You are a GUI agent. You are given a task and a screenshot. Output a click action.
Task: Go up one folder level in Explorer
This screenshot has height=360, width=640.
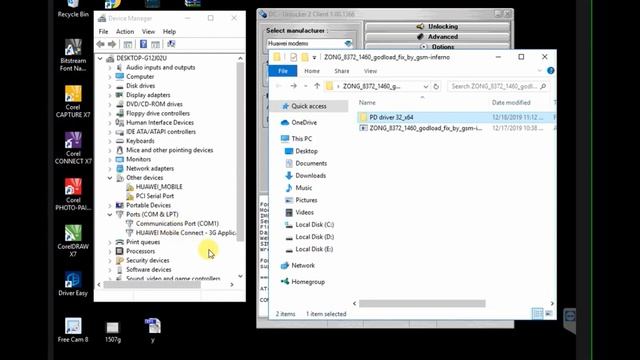coord(317,86)
